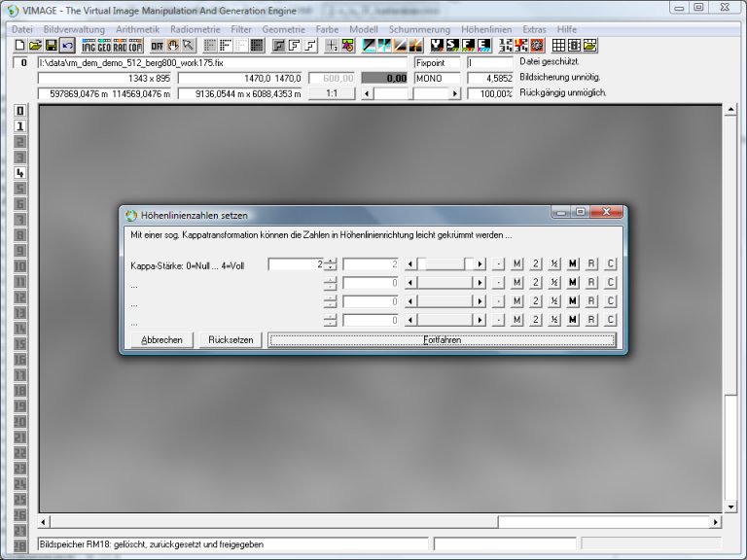Click the IMG toolbar icon
This screenshot has width=747, height=560.
(x=89, y=46)
